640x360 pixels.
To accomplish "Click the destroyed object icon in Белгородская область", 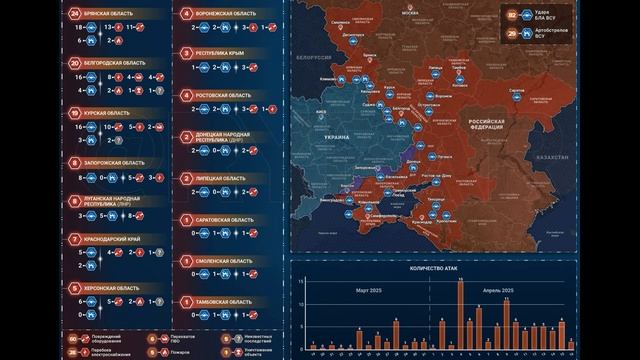I will 139,91.
